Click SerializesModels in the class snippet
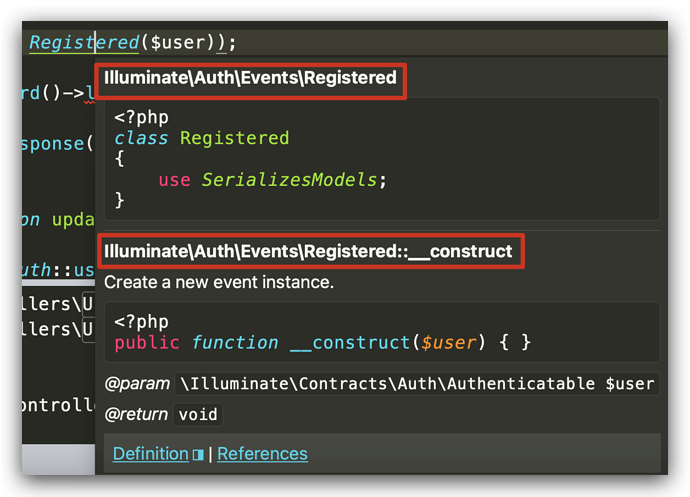690x497 pixels. [x=294, y=180]
